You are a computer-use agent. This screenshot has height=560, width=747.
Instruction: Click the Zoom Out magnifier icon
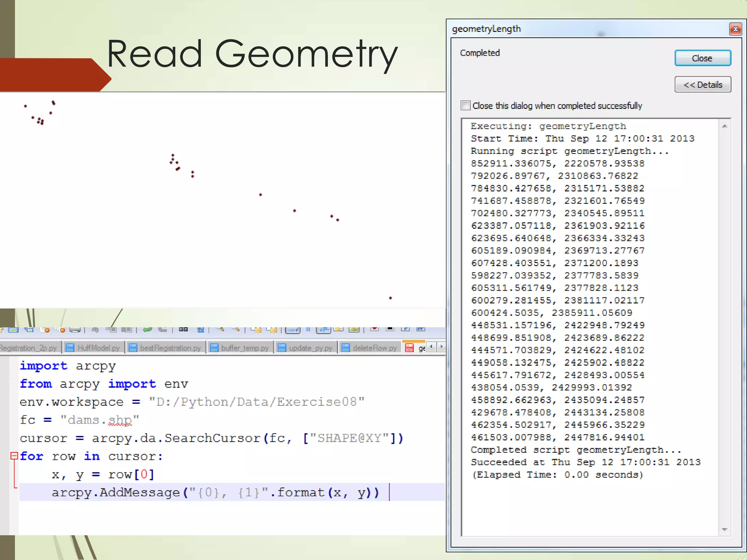pyautogui.click(x=236, y=329)
